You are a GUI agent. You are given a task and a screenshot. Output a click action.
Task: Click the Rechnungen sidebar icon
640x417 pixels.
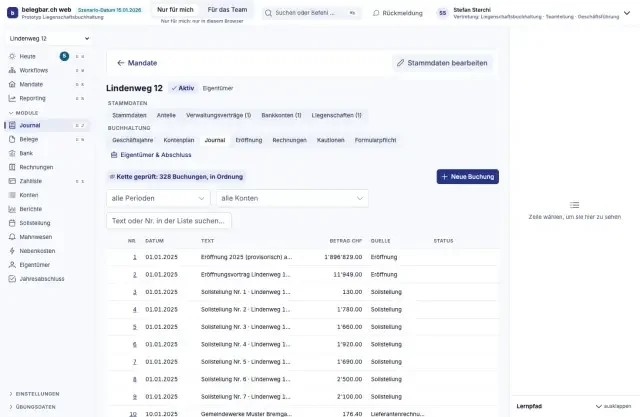click(x=12, y=167)
